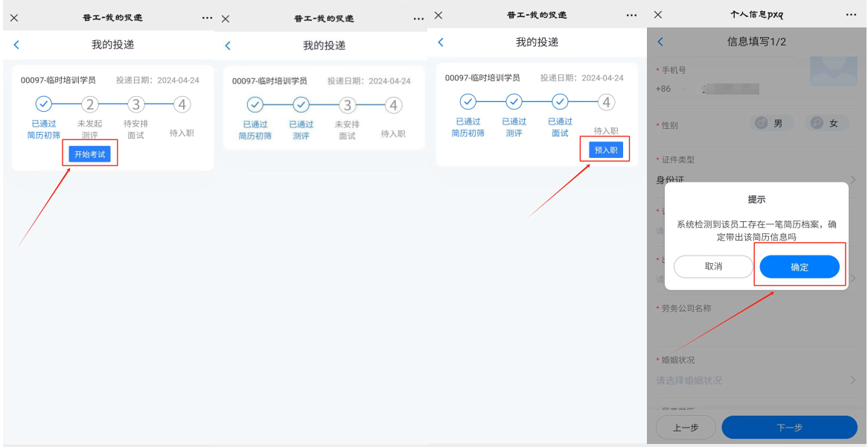The width and height of the screenshot is (868, 447).
Task: Close the 个人信息pxq page with the X icon
Action: tap(658, 15)
